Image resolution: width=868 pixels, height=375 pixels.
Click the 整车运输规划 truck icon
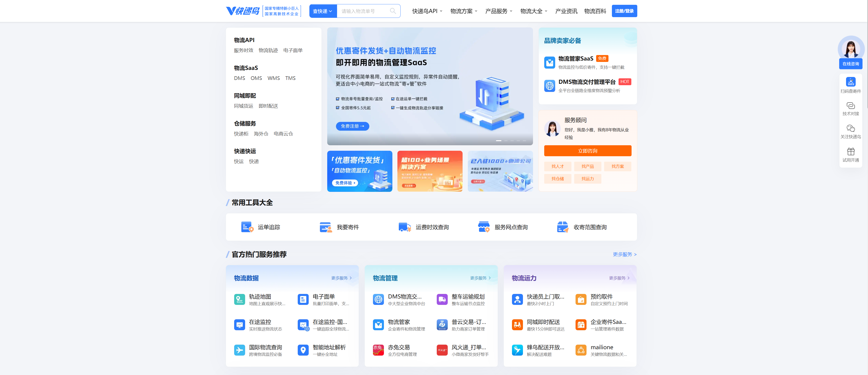442,299
